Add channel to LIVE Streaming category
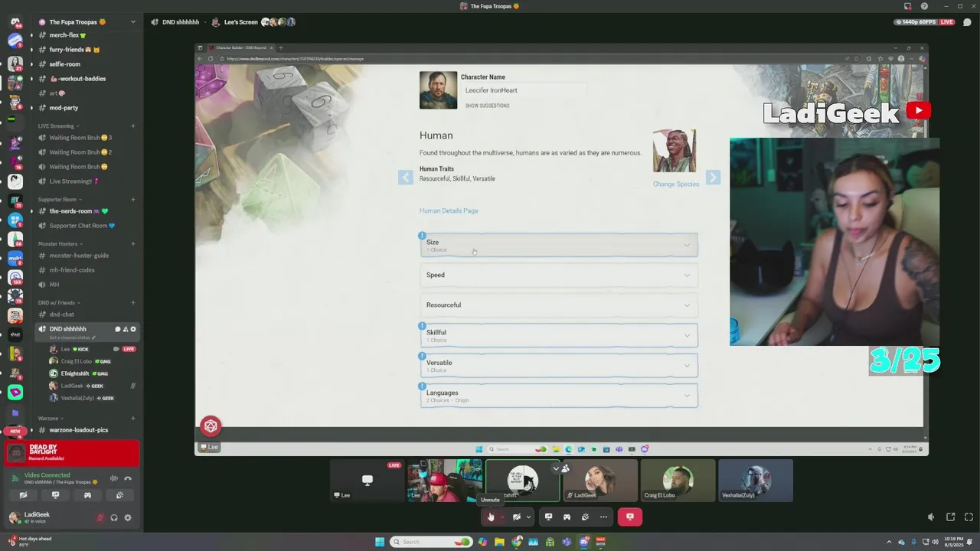 coord(133,126)
